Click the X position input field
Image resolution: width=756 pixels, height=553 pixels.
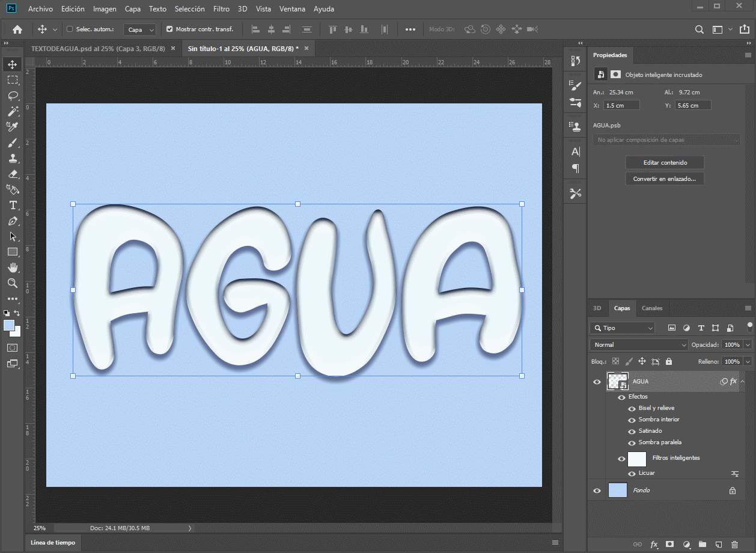click(621, 105)
